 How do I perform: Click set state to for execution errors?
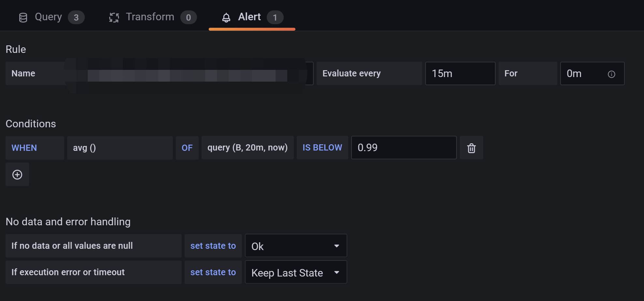[213, 272]
